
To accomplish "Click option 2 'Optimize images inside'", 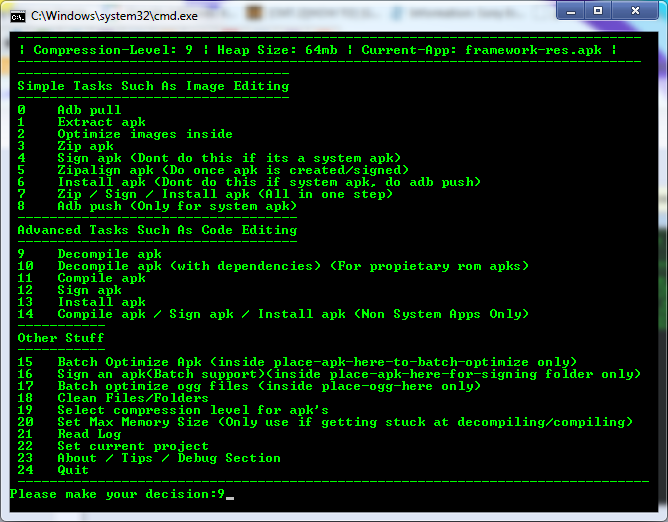I will click(125, 134).
